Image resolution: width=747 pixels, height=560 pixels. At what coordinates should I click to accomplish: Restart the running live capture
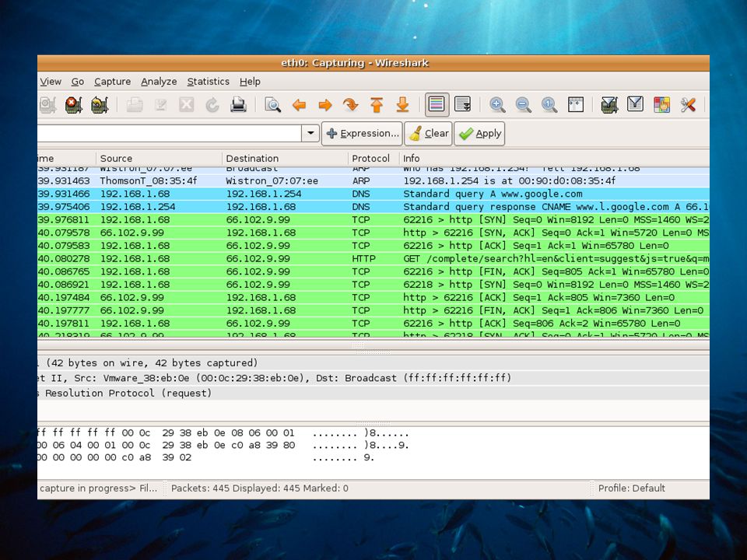100,105
